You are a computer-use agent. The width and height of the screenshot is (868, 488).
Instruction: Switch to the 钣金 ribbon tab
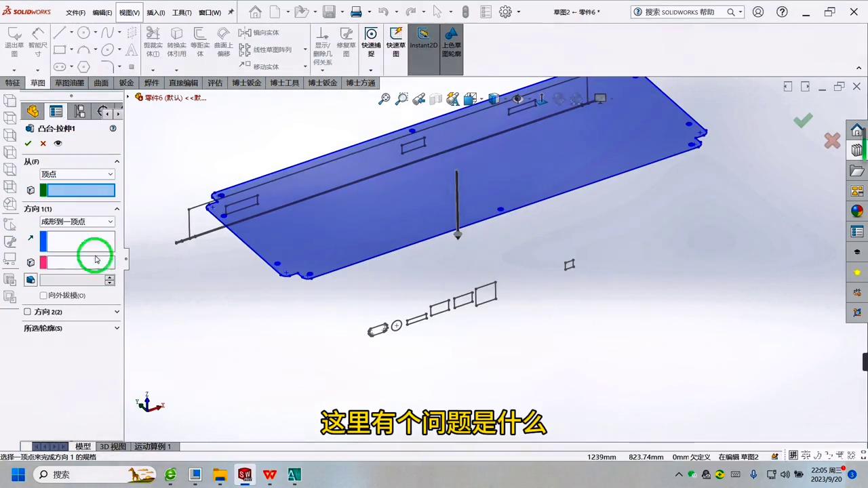126,82
